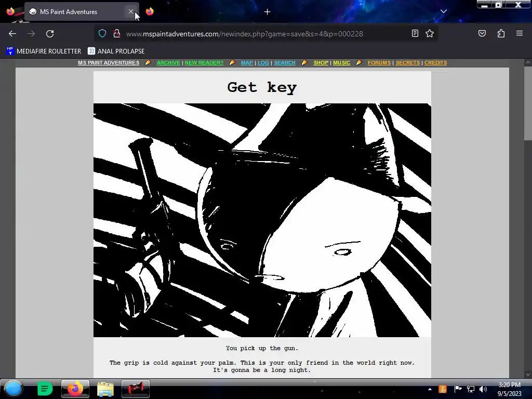Screen dimensions: 532x399
Task: Open File Explorer from taskbar
Action: [105, 389]
